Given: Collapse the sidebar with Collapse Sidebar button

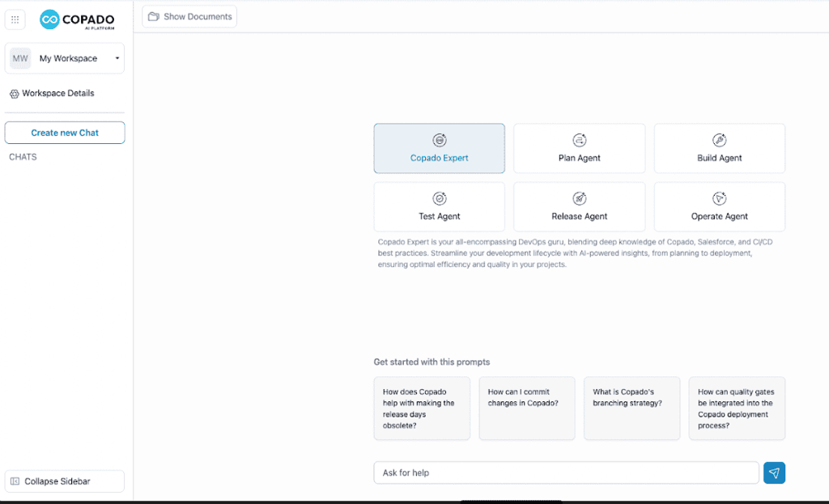Looking at the screenshot, I should tap(65, 481).
